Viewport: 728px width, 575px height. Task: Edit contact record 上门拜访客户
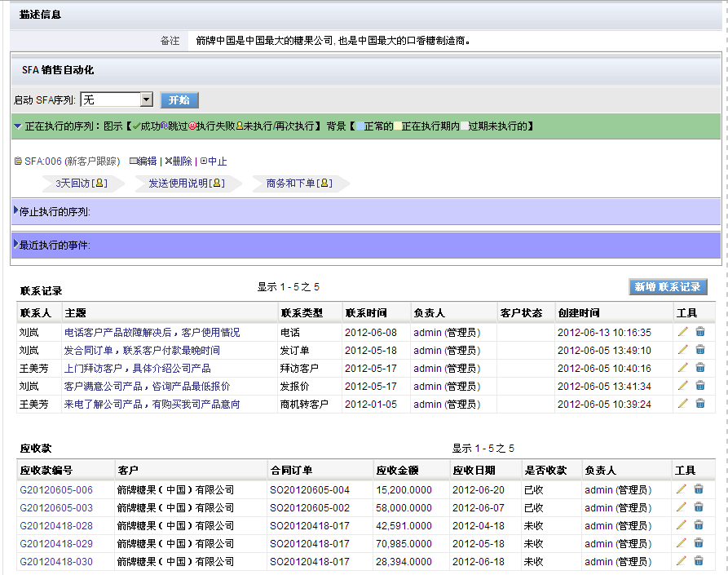(682, 368)
